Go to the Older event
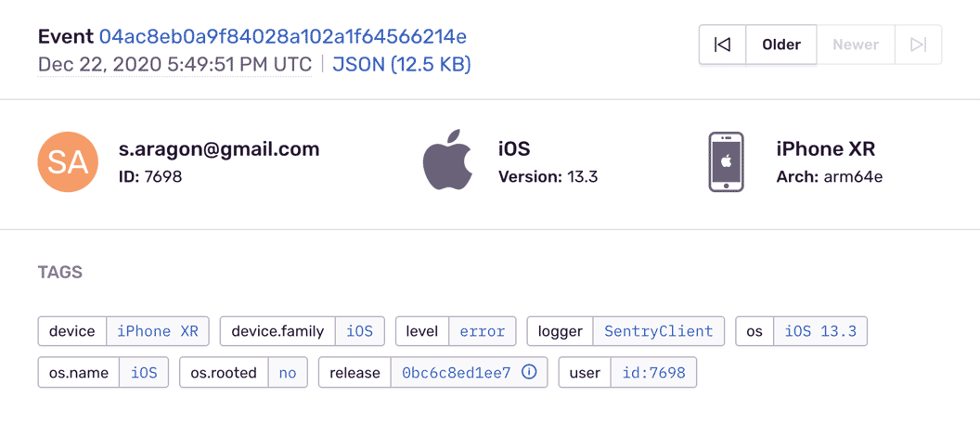Screen dimensions: 980x423 tap(781, 45)
